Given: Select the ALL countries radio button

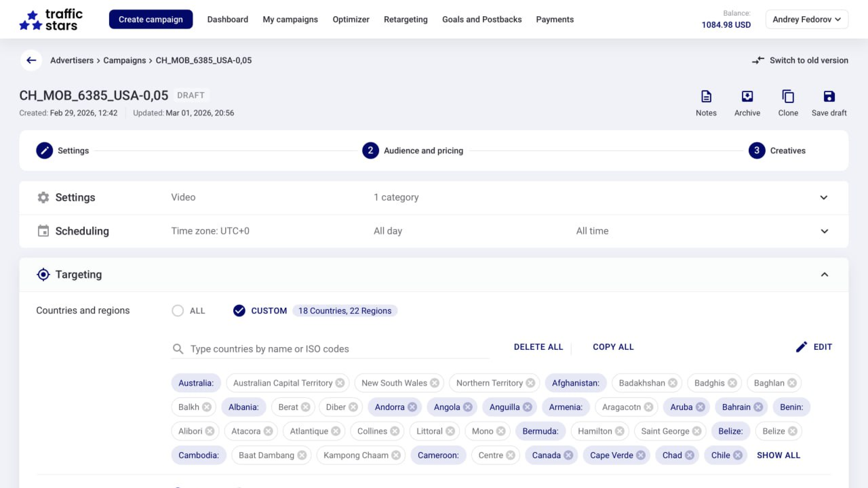Looking at the screenshot, I should click(x=178, y=311).
